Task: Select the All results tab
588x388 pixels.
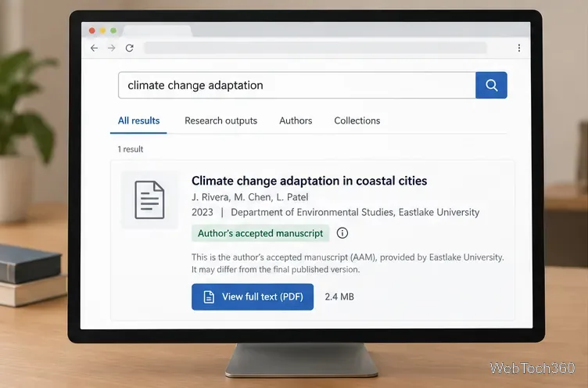Action: point(138,120)
